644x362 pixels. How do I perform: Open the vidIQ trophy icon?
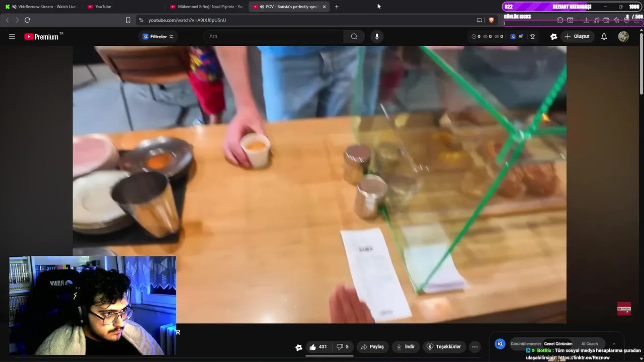532,36
